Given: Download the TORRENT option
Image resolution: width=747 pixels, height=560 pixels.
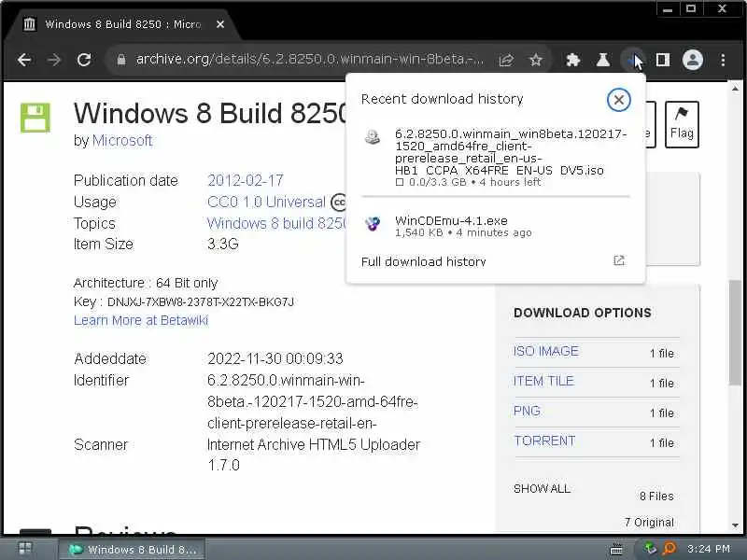Looking at the screenshot, I should pos(544,441).
